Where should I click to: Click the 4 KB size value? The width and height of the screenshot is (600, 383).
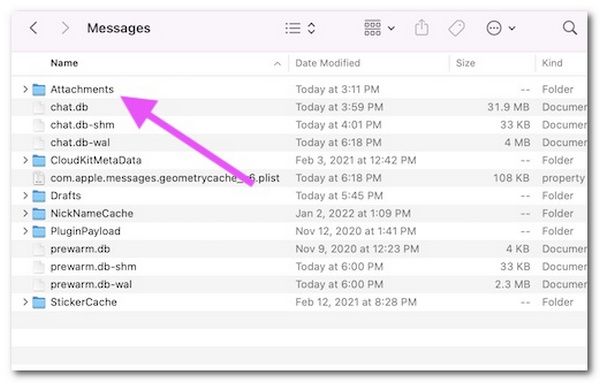[518, 249]
